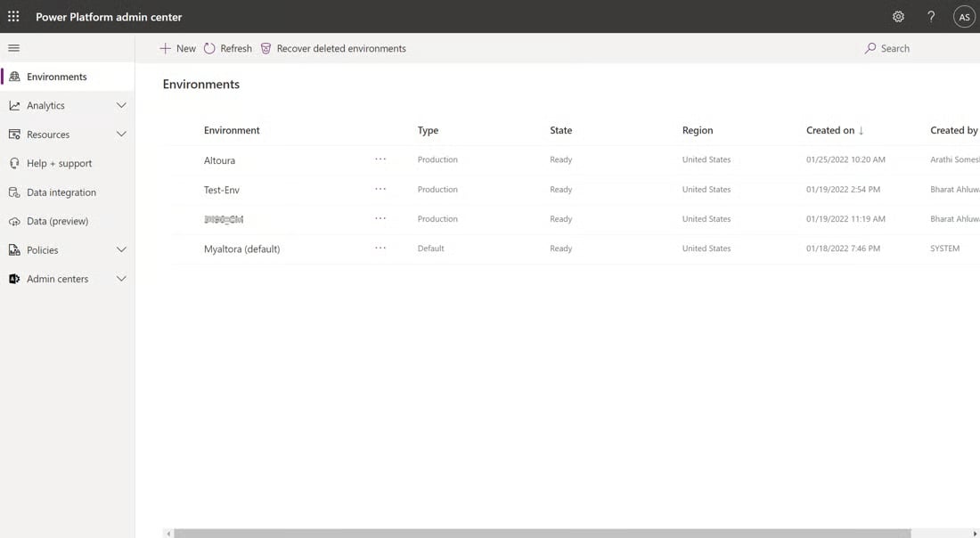Screen dimensions: 980x538
Task: Open the app launcher waffle icon
Action: 13,17
